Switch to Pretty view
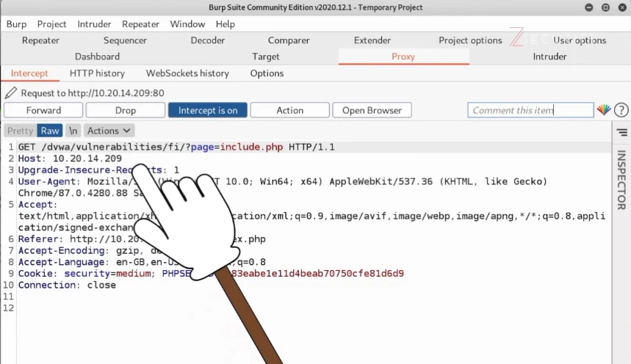This screenshot has width=631, height=364. (x=20, y=131)
